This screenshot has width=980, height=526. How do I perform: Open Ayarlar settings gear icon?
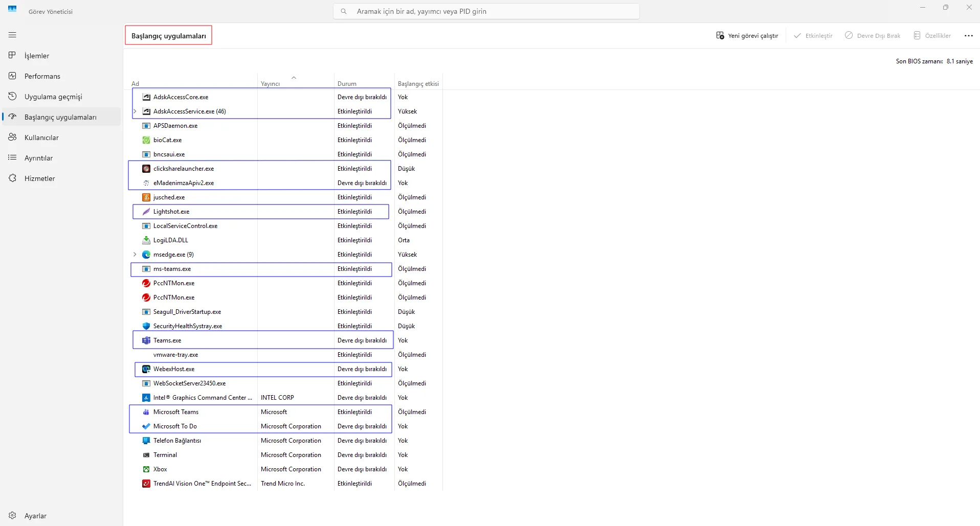pos(12,515)
